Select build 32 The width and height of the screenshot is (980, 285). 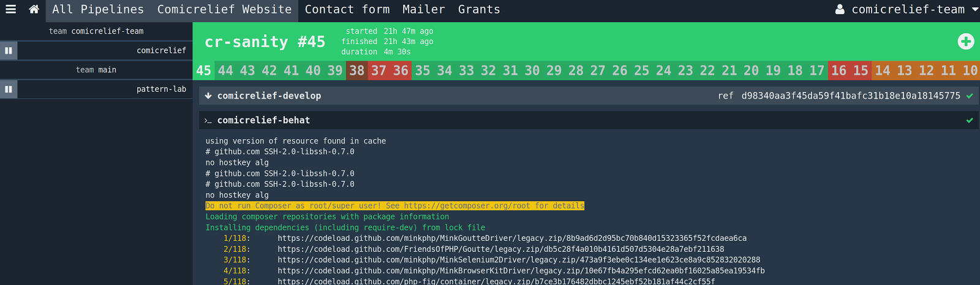(489, 70)
